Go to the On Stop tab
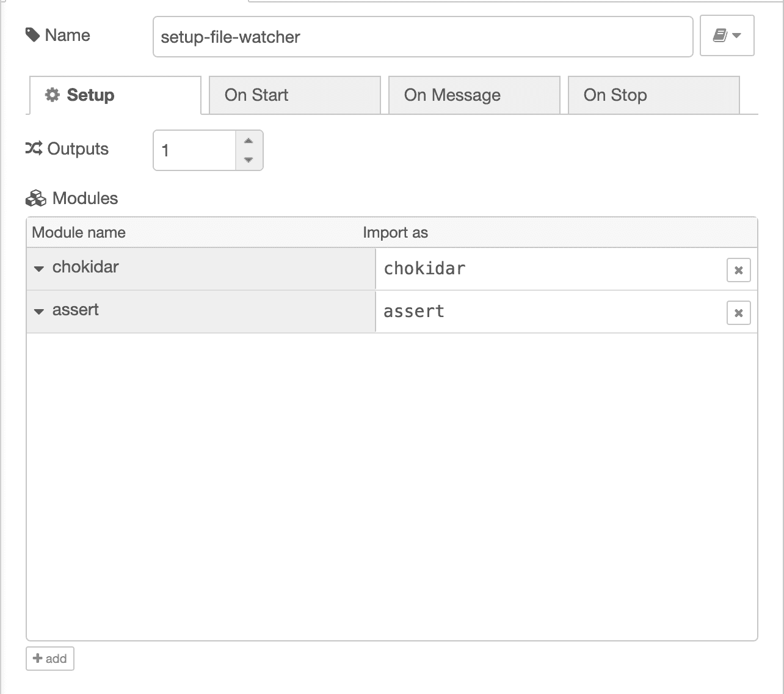784x694 pixels. point(653,95)
